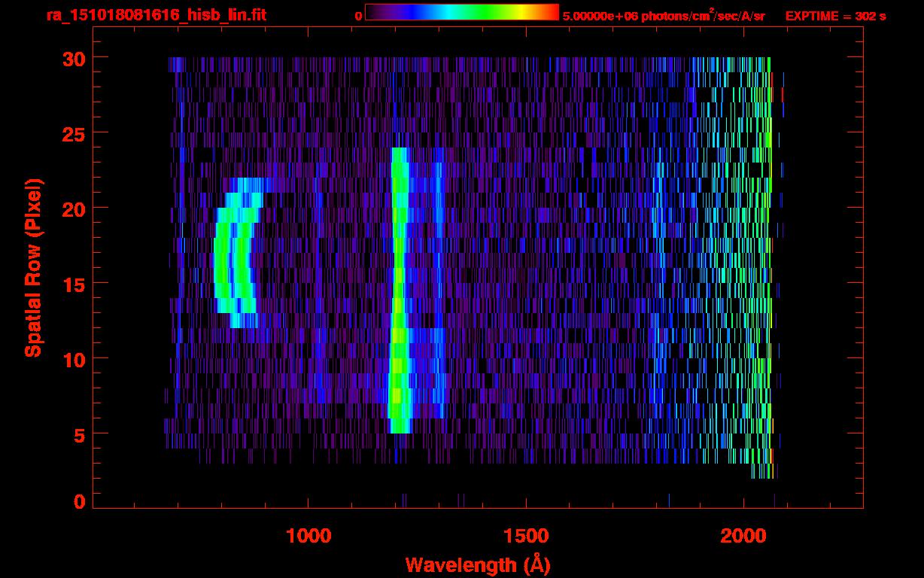The height and width of the screenshot is (578, 924).
Task: Click the 1500 wavelength tick label
Action: point(526,536)
